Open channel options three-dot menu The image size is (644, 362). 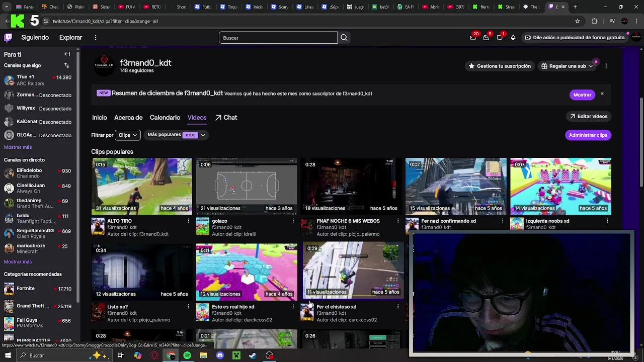pyautogui.click(x=606, y=66)
